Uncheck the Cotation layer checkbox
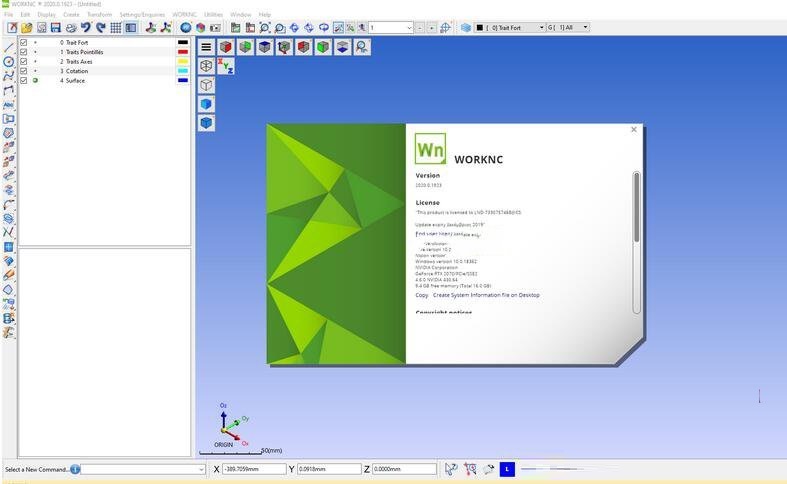The height and width of the screenshot is (484, 787). tap(24, 71)
